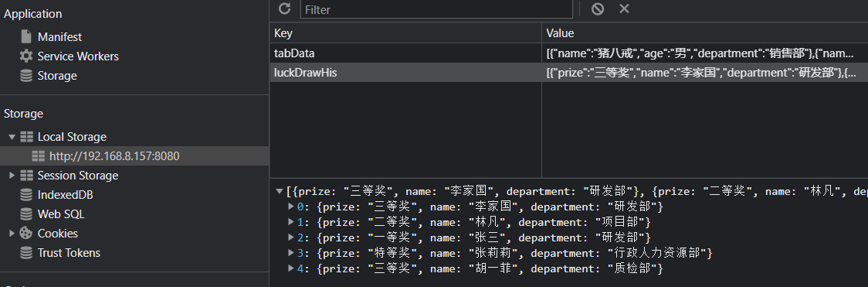Screen dimensions: 868x287
Task: Open Storage under the Application heading
Action: pyautogui.click(x=57, y=76)
